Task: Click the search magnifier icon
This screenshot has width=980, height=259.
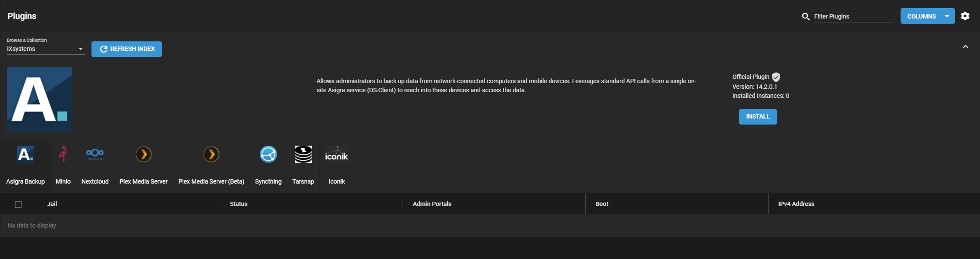Action: [806, 16]
